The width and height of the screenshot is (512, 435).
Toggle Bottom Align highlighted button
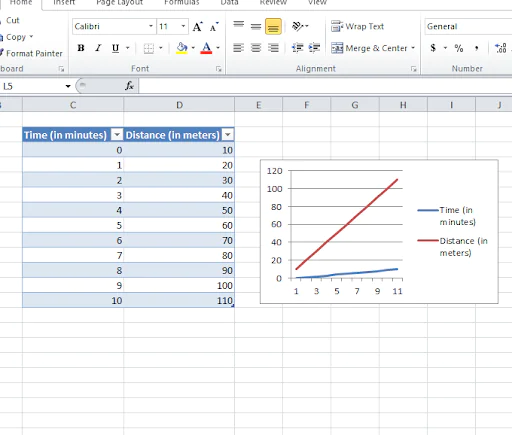(x=273, y=27)
